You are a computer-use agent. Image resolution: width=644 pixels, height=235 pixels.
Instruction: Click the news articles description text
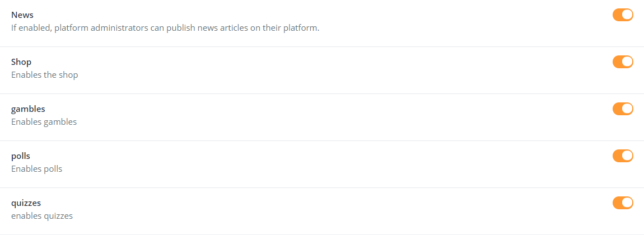coord(165,27)
